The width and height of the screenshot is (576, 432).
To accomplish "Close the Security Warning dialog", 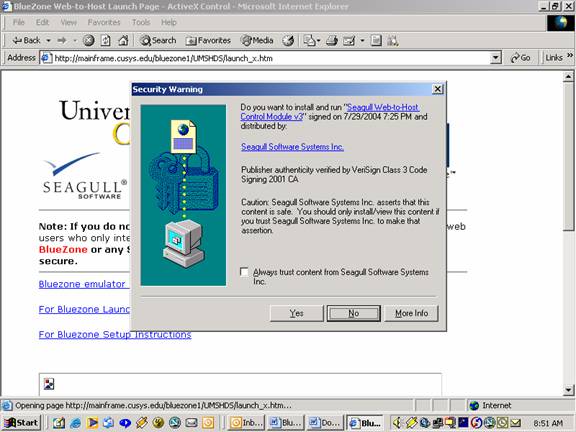I will pos(438,89).
